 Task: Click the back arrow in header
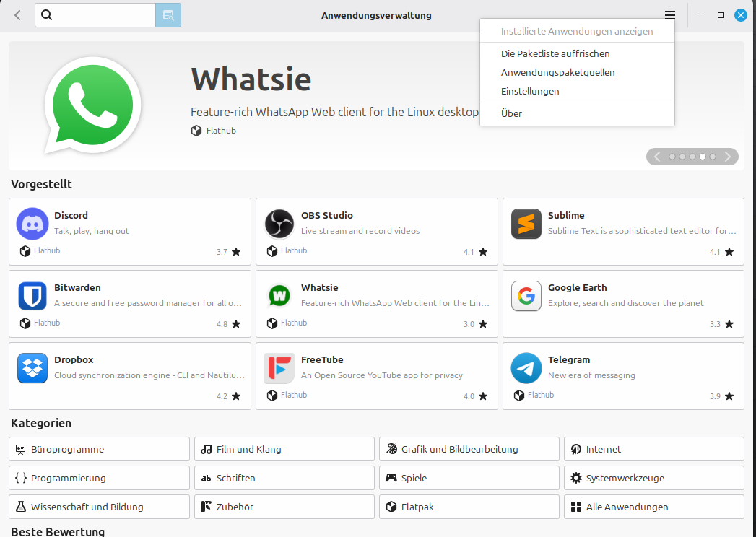[18, 15]
